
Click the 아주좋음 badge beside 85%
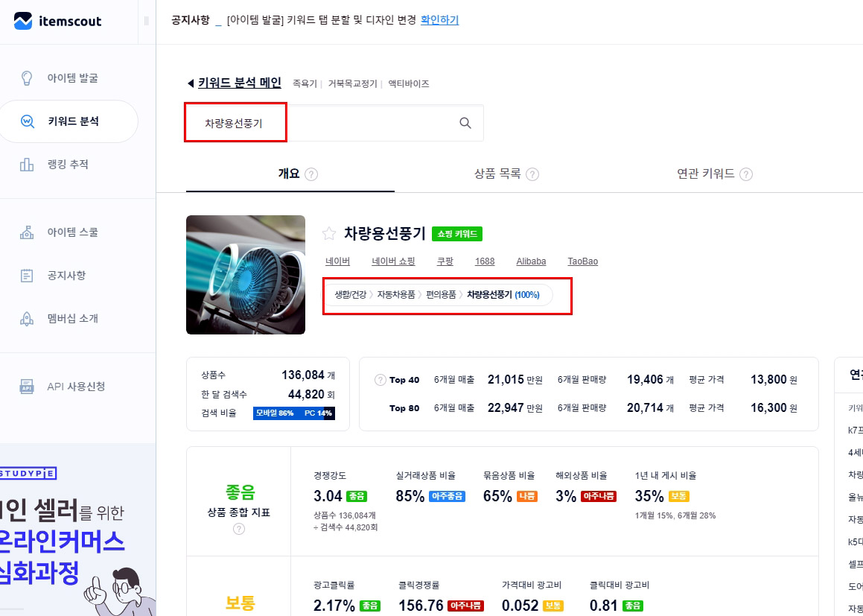tap(447, 496)
